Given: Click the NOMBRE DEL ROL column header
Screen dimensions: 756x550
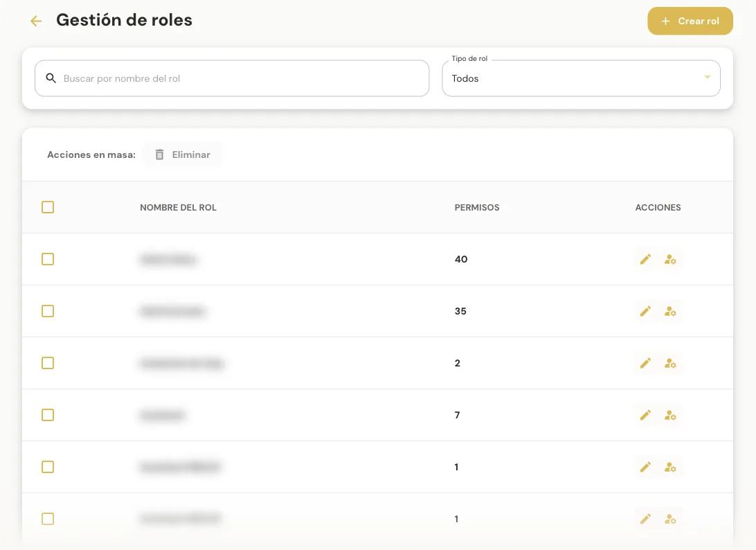Looking at the screenshot, I should coord(178,207).
